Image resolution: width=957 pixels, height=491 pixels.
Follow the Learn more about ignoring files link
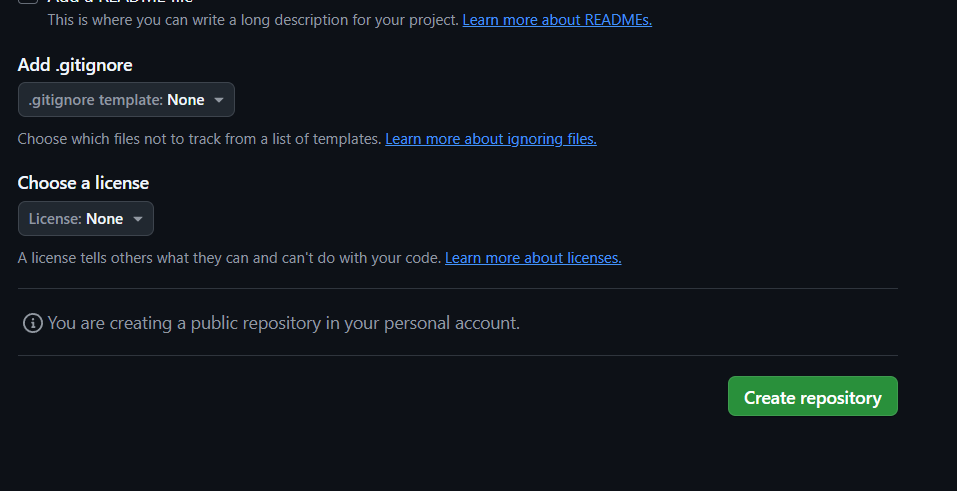[491, 139]
